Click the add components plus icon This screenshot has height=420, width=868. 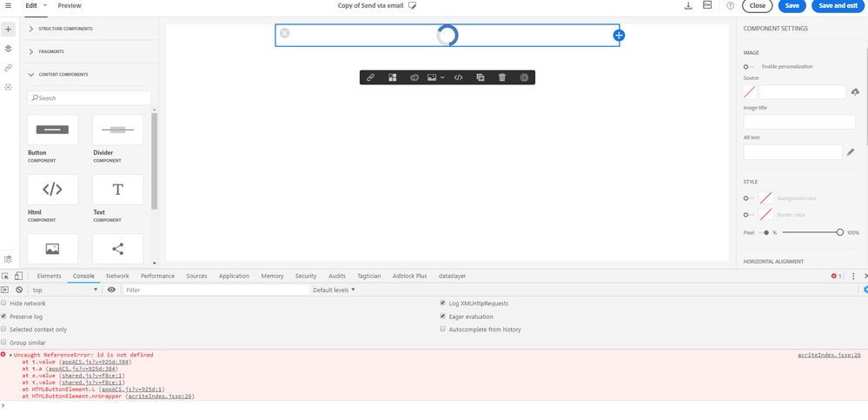coord(8,30)
